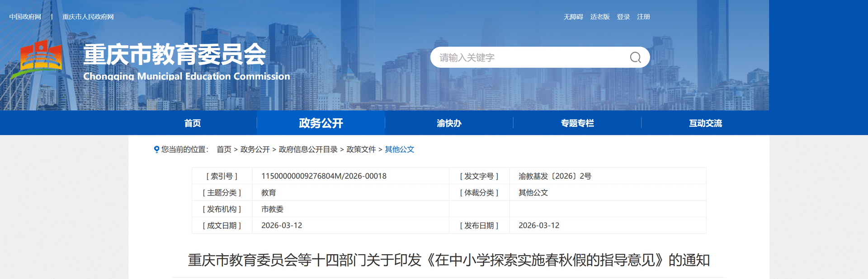Click the 成文日期 value 2026-03-12
This screenshot has height=279, width=868.
[282, 225]
